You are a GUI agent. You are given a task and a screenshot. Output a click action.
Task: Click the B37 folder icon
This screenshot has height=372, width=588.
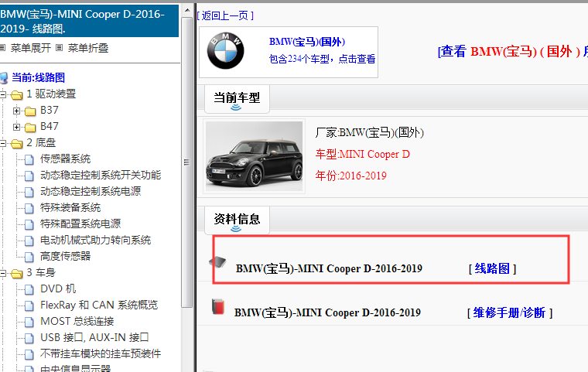pos(30,111)
